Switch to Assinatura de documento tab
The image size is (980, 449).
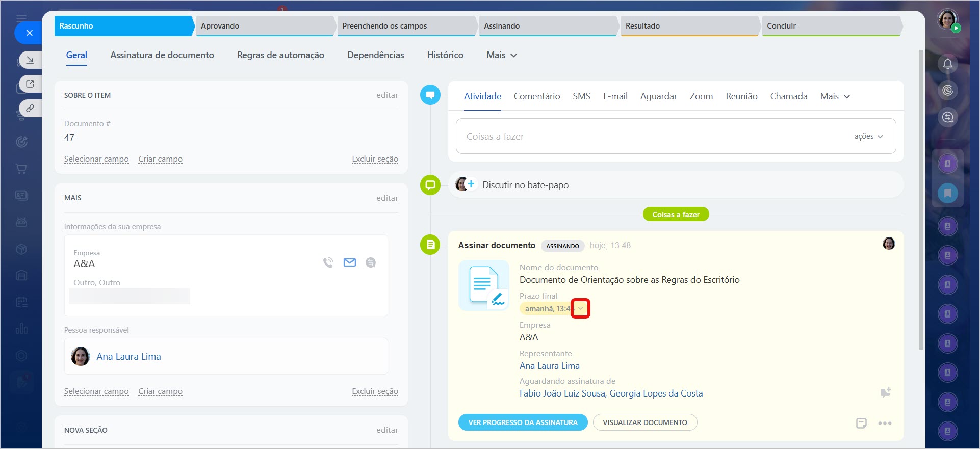162,55
